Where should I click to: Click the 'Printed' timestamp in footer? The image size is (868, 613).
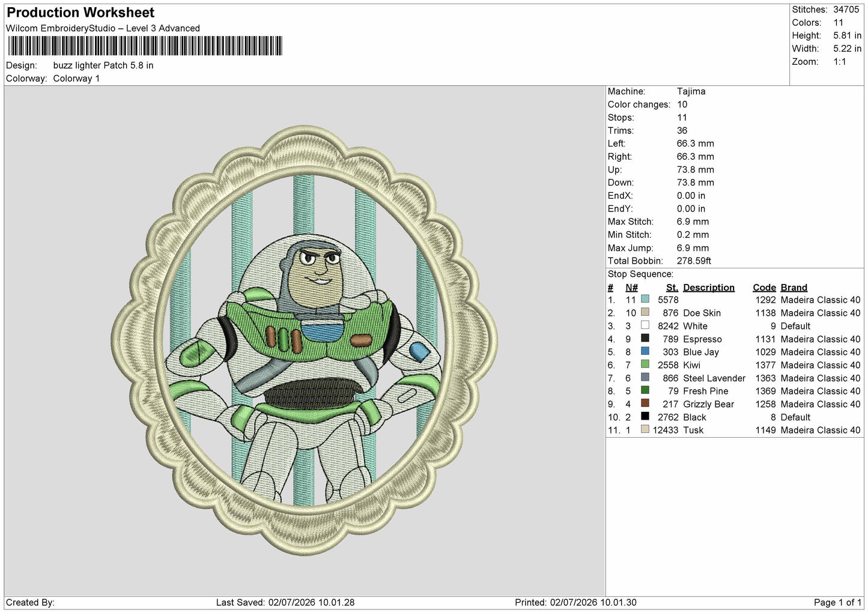coord(575,602)
